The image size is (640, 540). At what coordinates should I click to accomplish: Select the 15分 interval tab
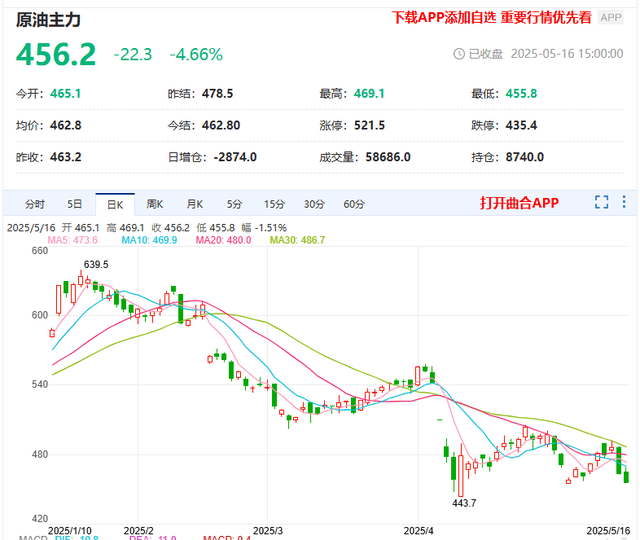tap(274, 204)
